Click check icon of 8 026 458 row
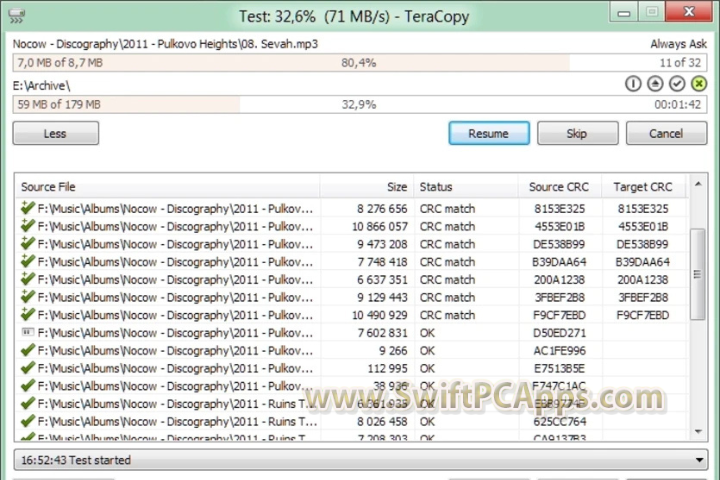Image resolution: width=720 pixels, height=480 pixels. pyautogui.click(x=28, y=421)
